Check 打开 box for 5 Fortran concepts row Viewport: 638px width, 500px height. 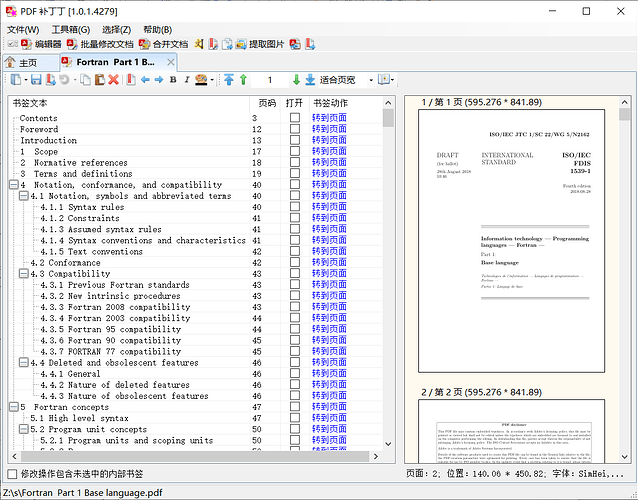295,407
